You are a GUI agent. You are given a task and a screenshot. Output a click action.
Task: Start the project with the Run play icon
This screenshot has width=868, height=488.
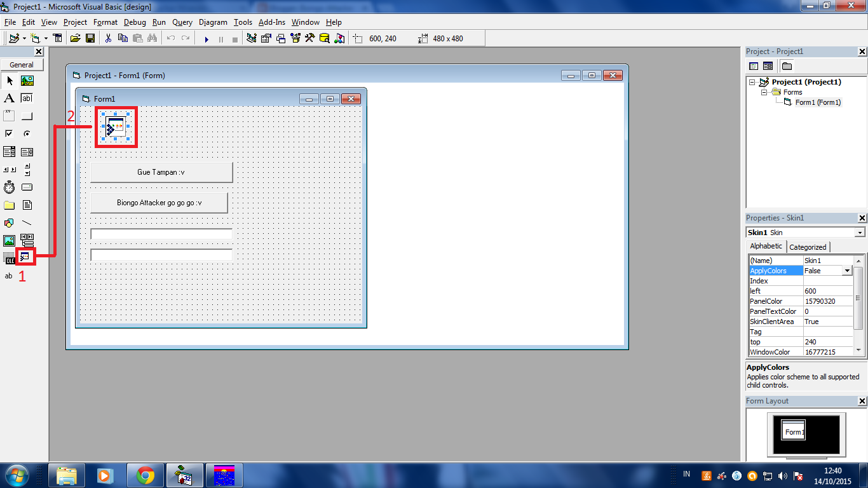click(x=207, y=39)
